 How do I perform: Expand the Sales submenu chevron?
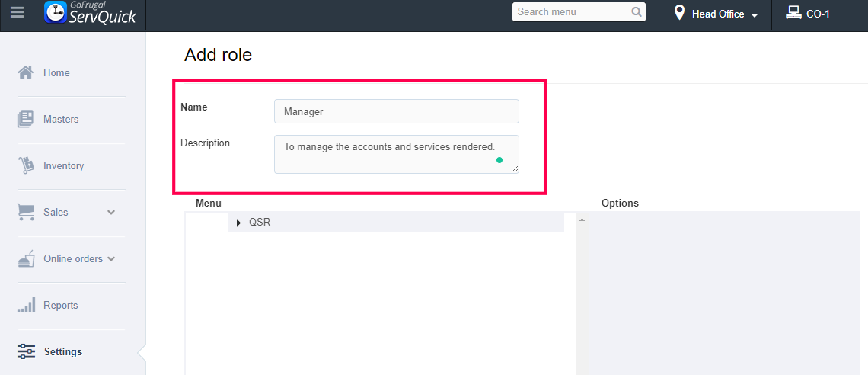coord(111,213)
